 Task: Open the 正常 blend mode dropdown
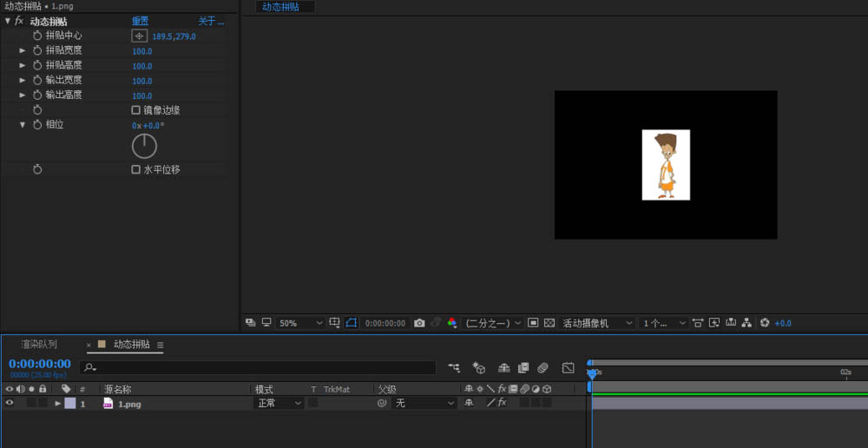[x=279, y=404]
